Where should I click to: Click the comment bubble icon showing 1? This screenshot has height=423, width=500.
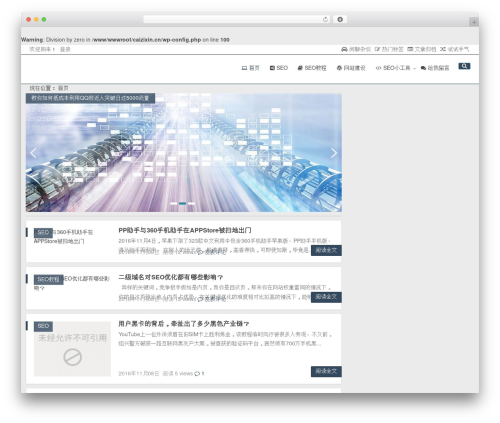pos(197,374)
